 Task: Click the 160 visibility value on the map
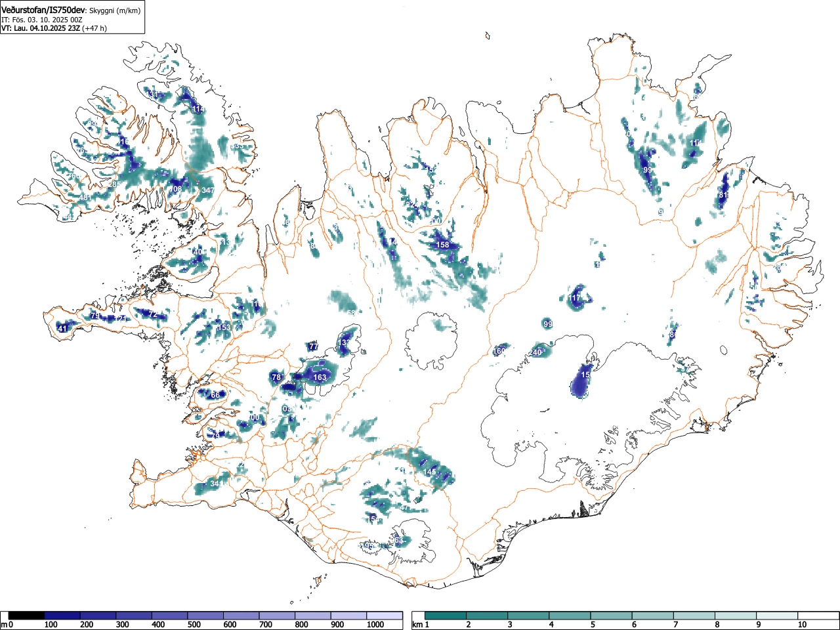[x=499, y=351]
